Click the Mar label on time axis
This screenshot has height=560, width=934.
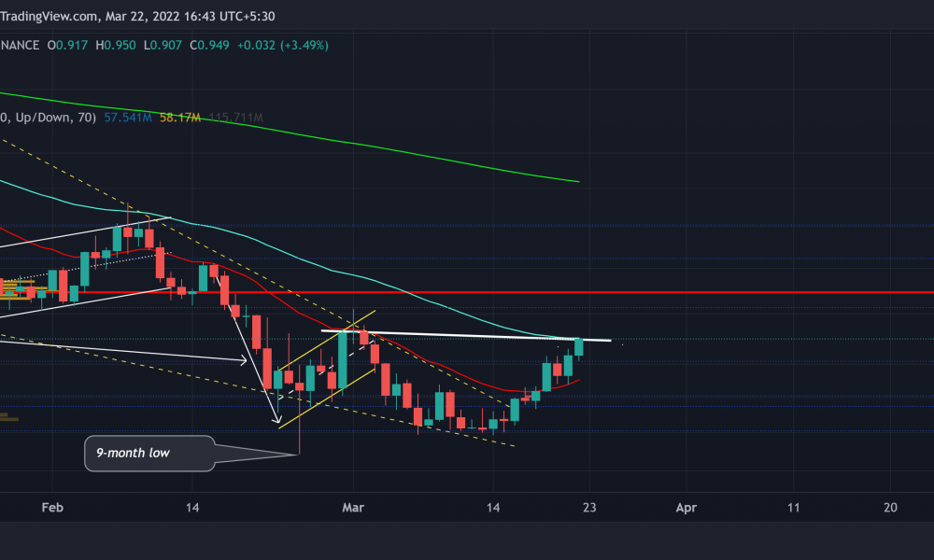coord(353,508)
